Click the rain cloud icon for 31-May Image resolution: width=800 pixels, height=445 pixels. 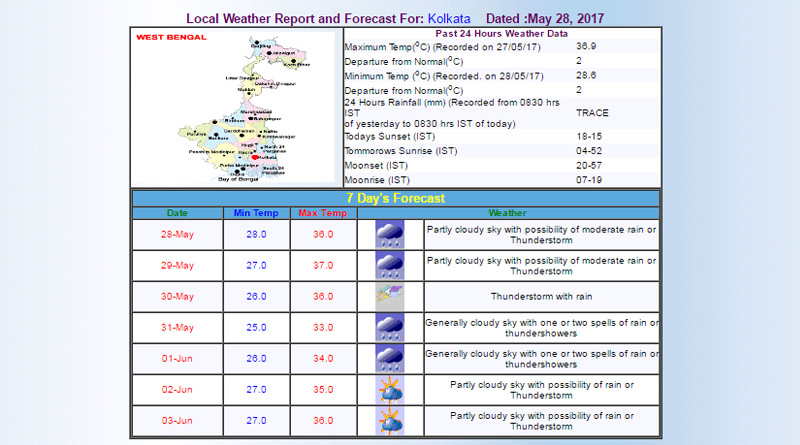(x=390, y=328)
